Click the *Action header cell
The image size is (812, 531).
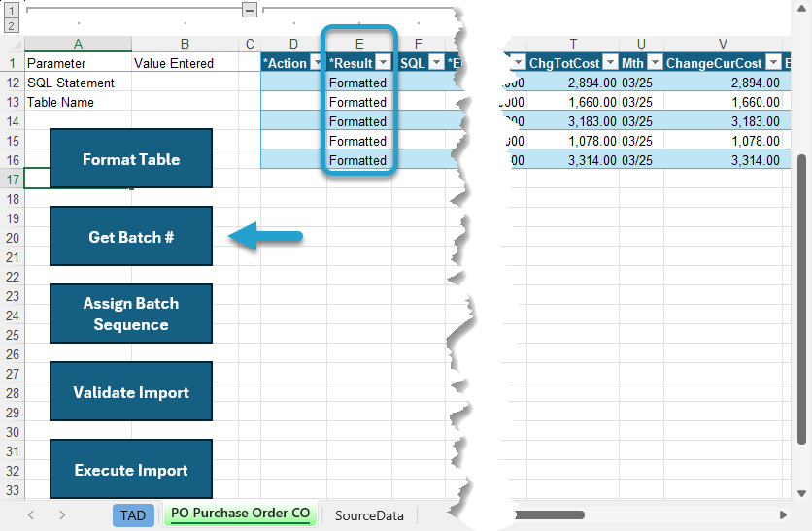(293, 63)
